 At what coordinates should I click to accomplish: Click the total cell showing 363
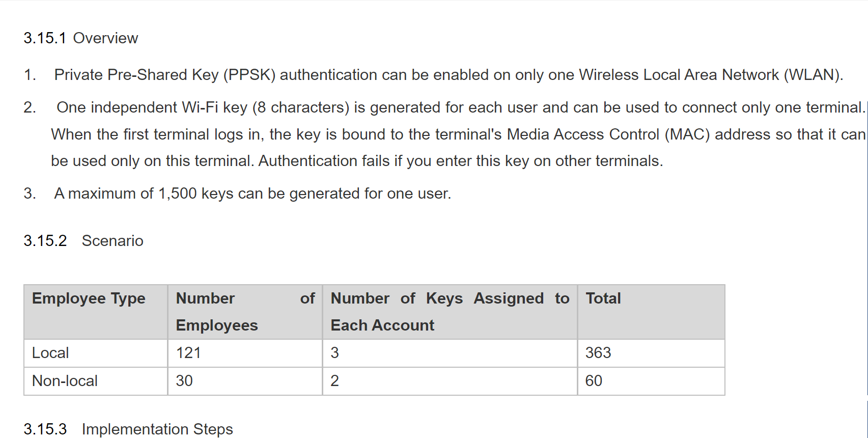pyautogui.click(x=651, y=353)
